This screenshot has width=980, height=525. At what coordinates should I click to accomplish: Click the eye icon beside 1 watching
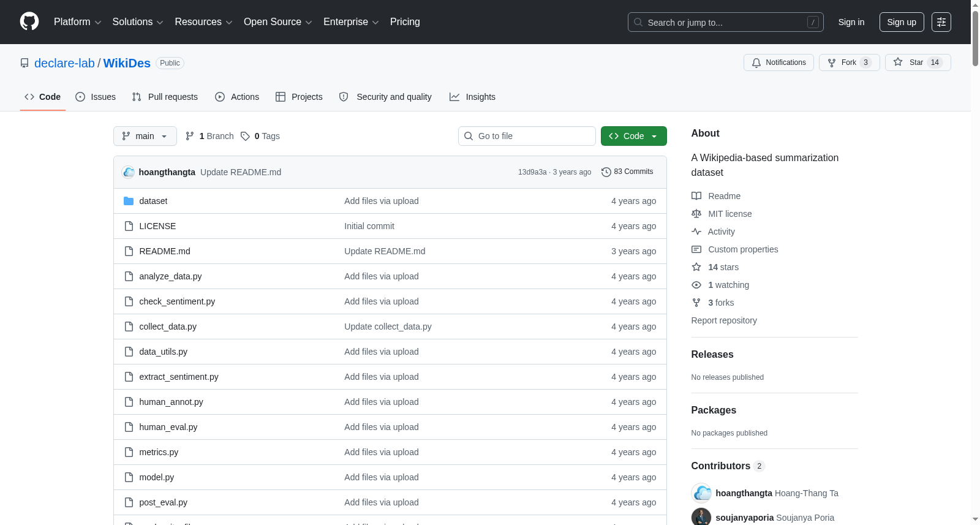(x=696, y=285)
